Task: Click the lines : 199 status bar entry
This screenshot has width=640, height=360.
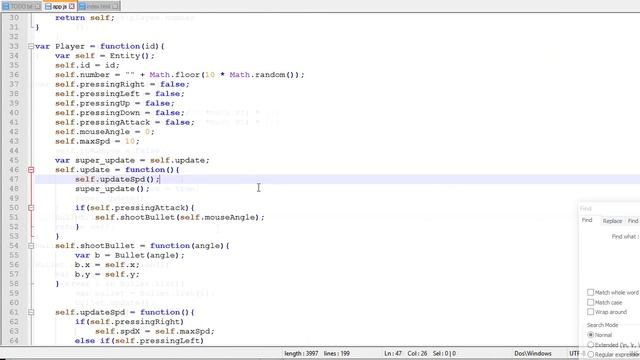Action: 336,353
